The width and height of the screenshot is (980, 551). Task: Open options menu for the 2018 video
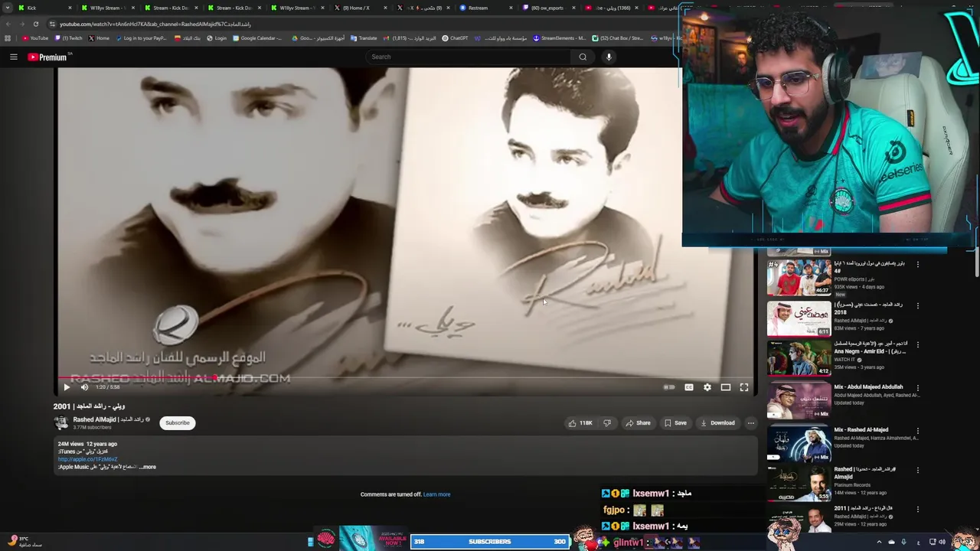(918, 305)
